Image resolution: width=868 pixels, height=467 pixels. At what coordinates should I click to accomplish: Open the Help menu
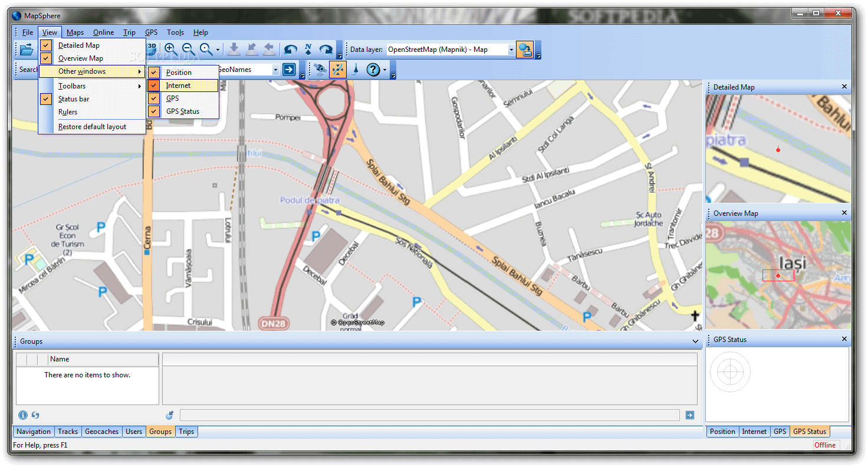tap(200, 32)
